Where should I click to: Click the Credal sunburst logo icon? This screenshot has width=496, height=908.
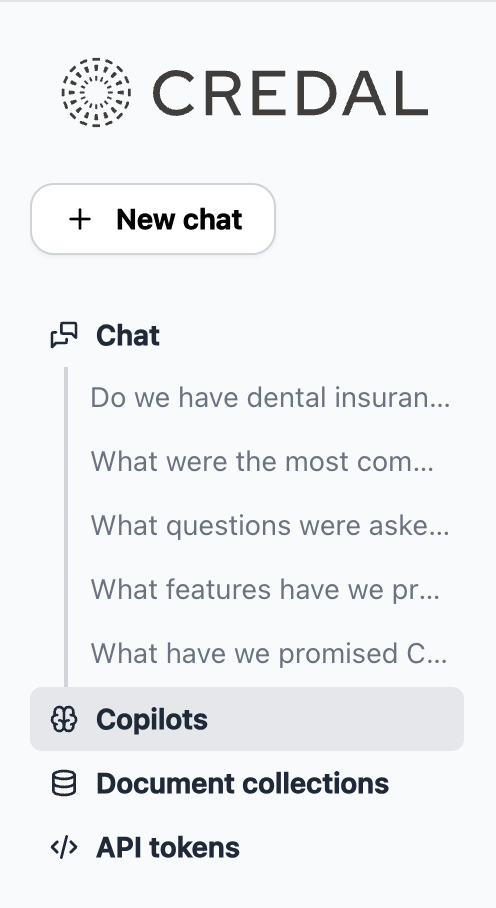pyautogui.click(x=96, y=92)
